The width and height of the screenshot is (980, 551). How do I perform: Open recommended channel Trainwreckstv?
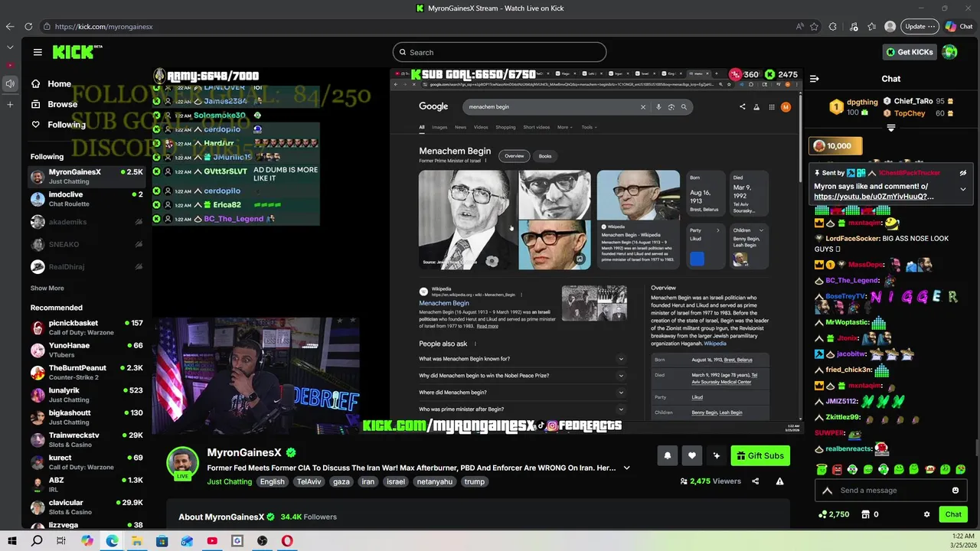pyautogui.click(x=87, y=439)
